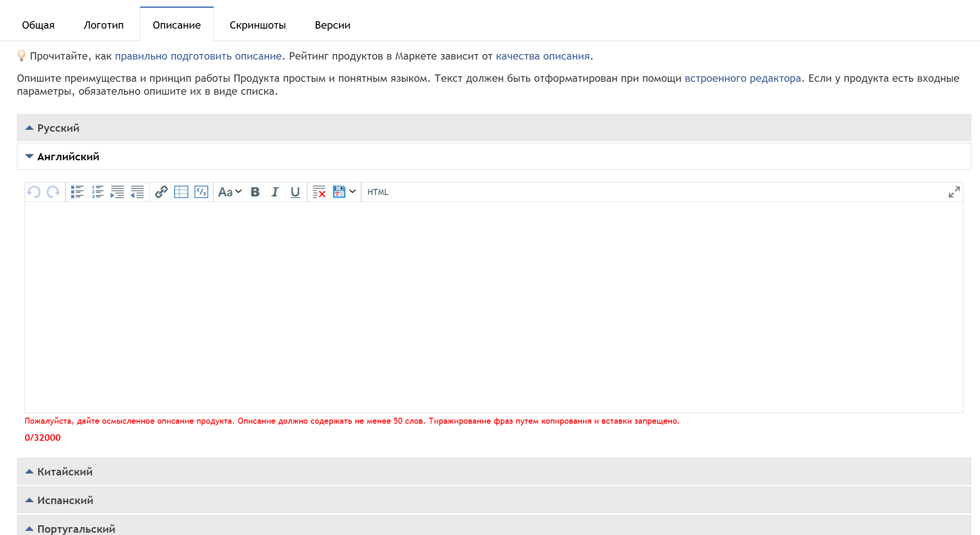Expand editor to fullscreen mode

954,192
